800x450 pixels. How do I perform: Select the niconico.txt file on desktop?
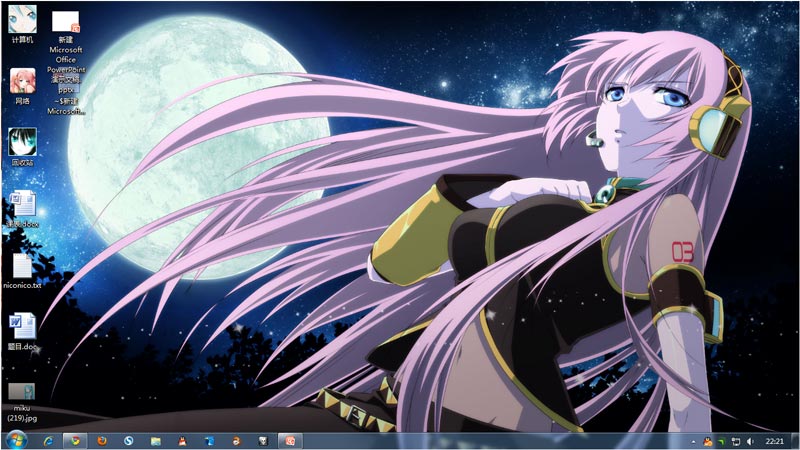(22, 271)
